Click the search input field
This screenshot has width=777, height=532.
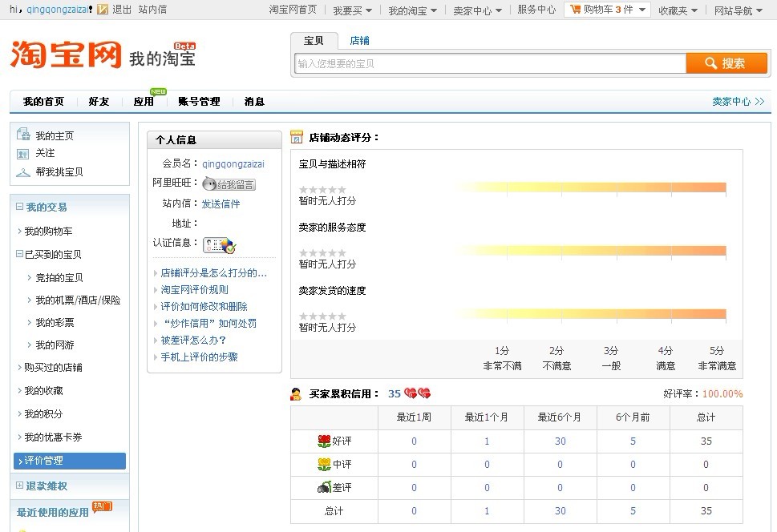pyautogui.click(x=489, y=63)
